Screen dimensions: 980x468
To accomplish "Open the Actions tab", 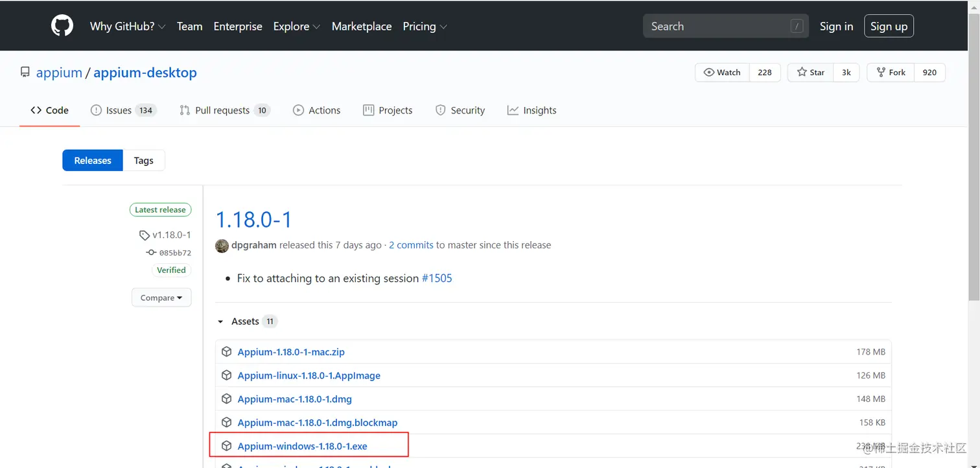I will (316, 110).
